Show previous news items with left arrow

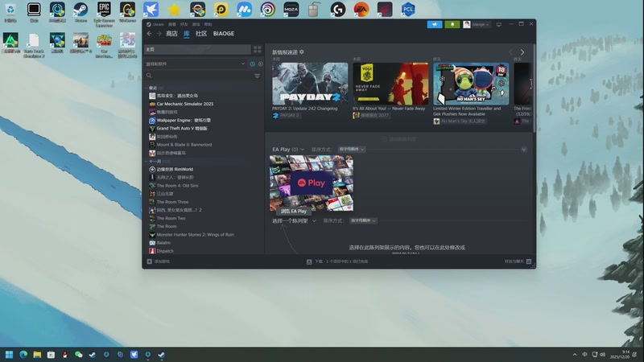511,52
